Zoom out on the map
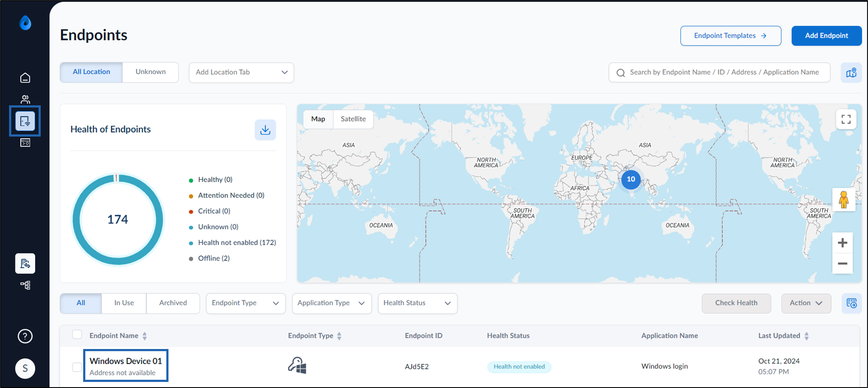Viewport: 868px width, 388px height. point(842,263)
